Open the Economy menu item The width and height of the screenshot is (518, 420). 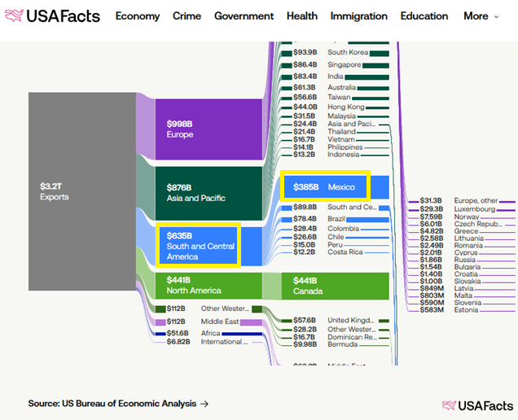point(138,15)
